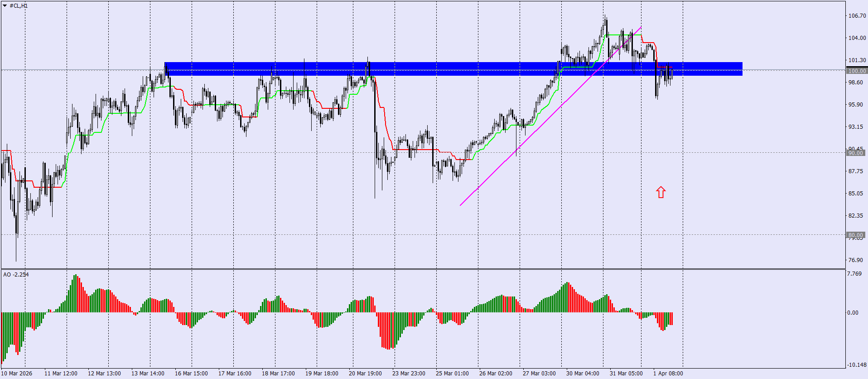The height and width of the screenshot is (379, 868).
Task: Click the 25 Mar 01:00 time label
Action: click(x=452, y=374)
